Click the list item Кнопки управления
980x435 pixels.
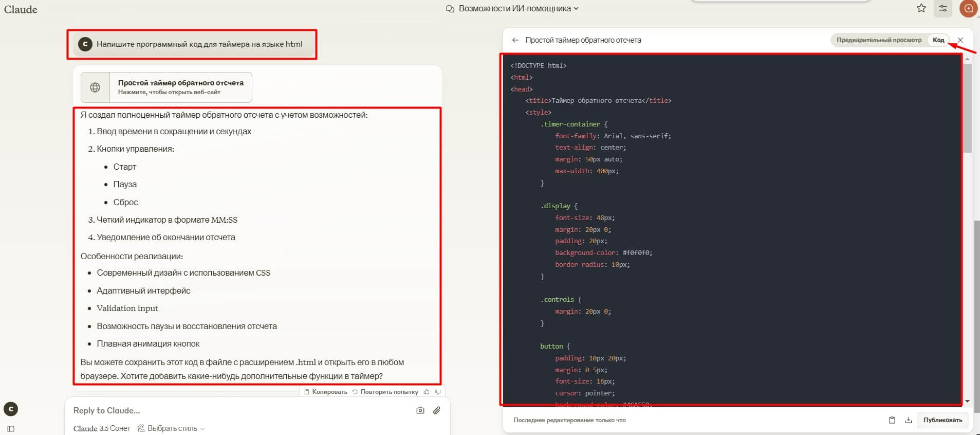point(135,149)
